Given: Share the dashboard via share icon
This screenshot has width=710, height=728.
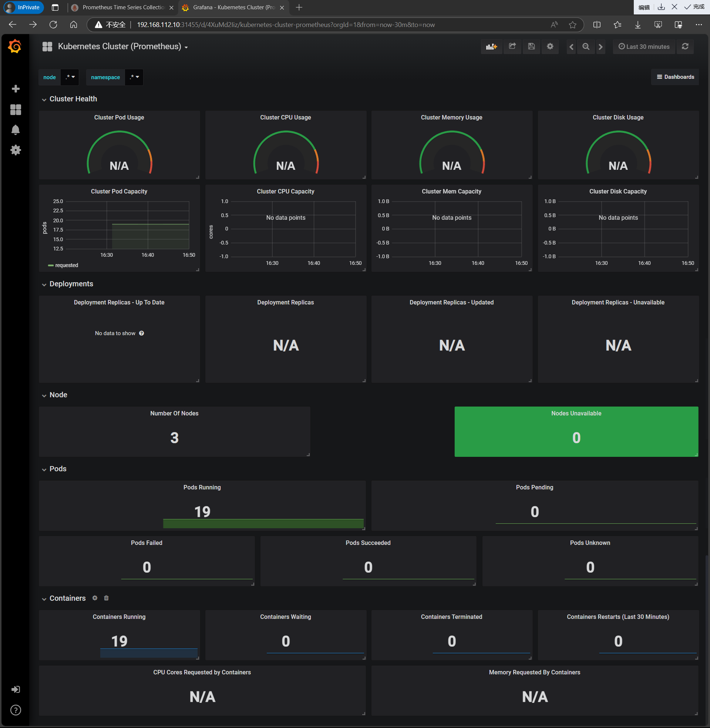Looking at the screenshot, I should pos(512,47).
